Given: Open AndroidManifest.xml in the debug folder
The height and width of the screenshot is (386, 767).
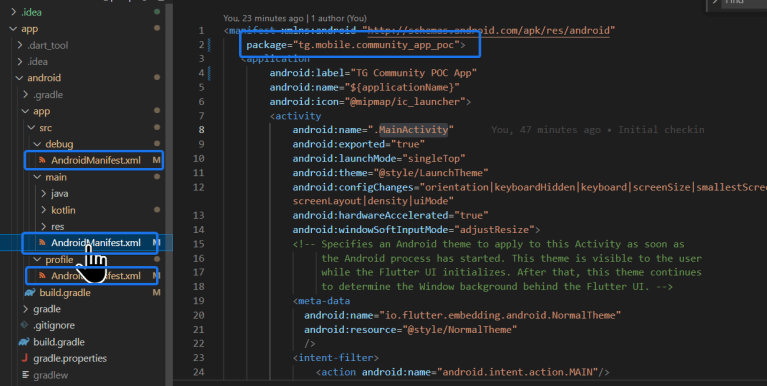Looking at the screenshot, I should pos(96,160).
